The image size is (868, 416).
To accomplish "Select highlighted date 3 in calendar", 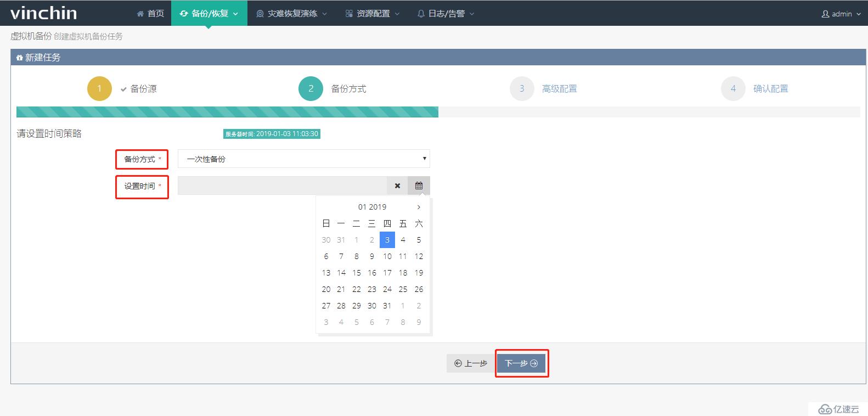I will [387, 240].
